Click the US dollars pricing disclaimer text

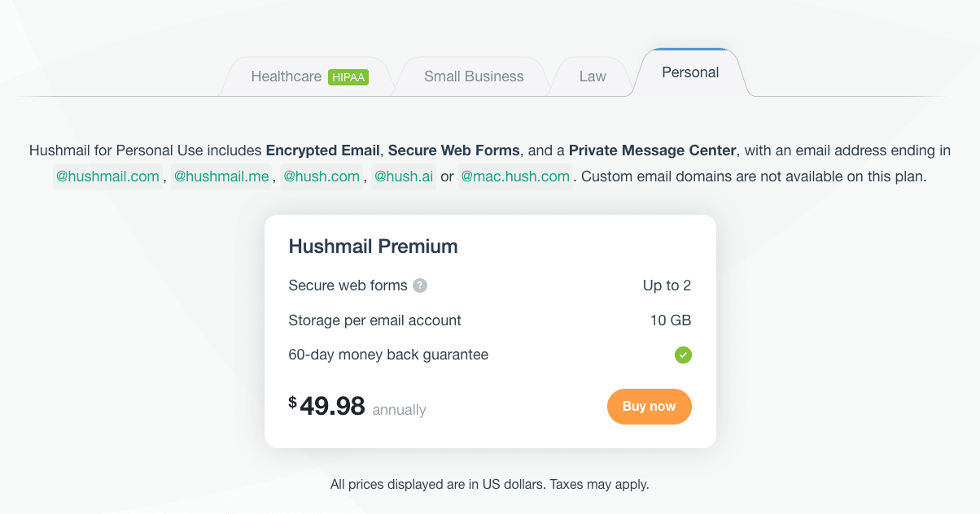(x=490, y=484)
